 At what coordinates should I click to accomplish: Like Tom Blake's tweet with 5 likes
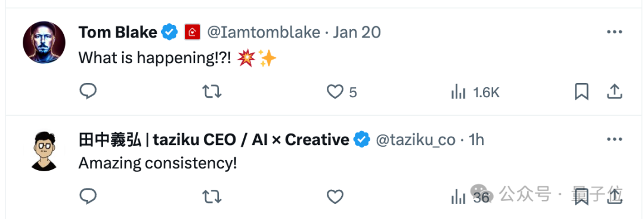point(341,92)
